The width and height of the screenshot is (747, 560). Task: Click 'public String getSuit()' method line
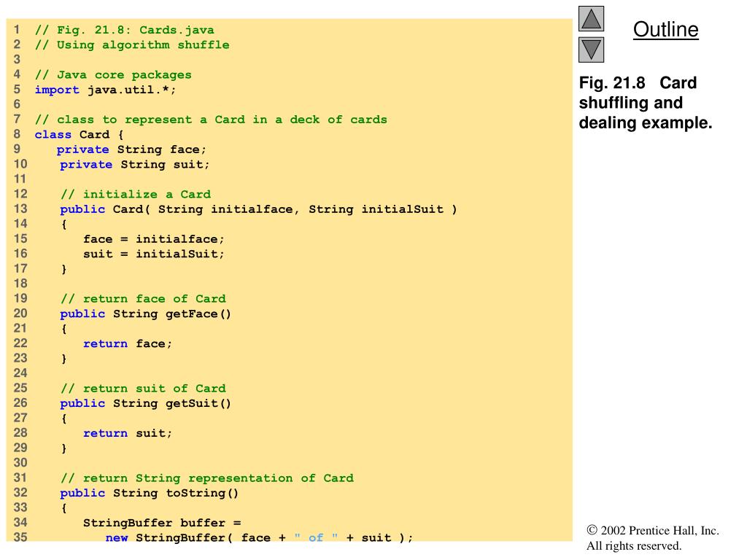pyautogui.click(x=145, y=403)
